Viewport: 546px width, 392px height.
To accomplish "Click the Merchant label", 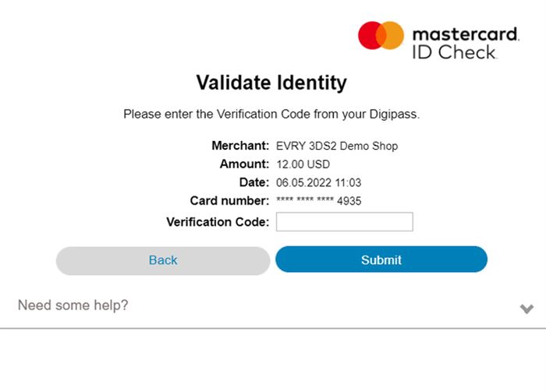I will pos(240,146).
